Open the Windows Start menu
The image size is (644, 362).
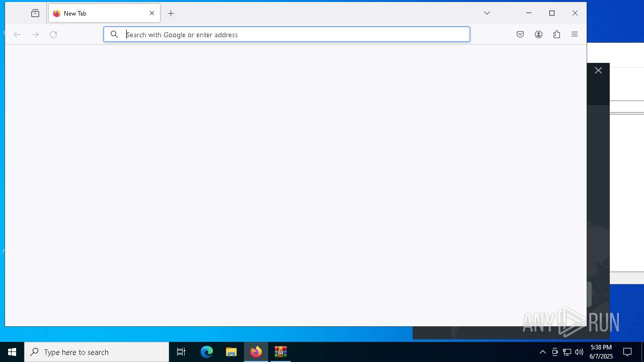12,352
